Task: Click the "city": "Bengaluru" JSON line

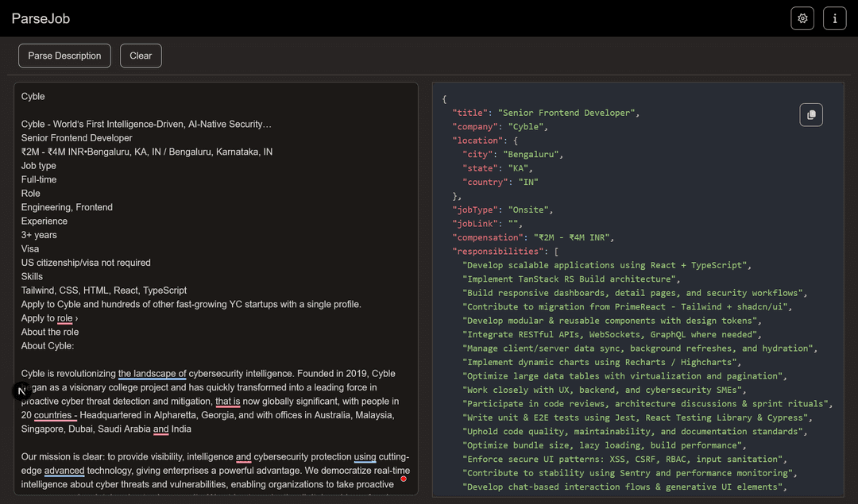Action: pos(512,154)
